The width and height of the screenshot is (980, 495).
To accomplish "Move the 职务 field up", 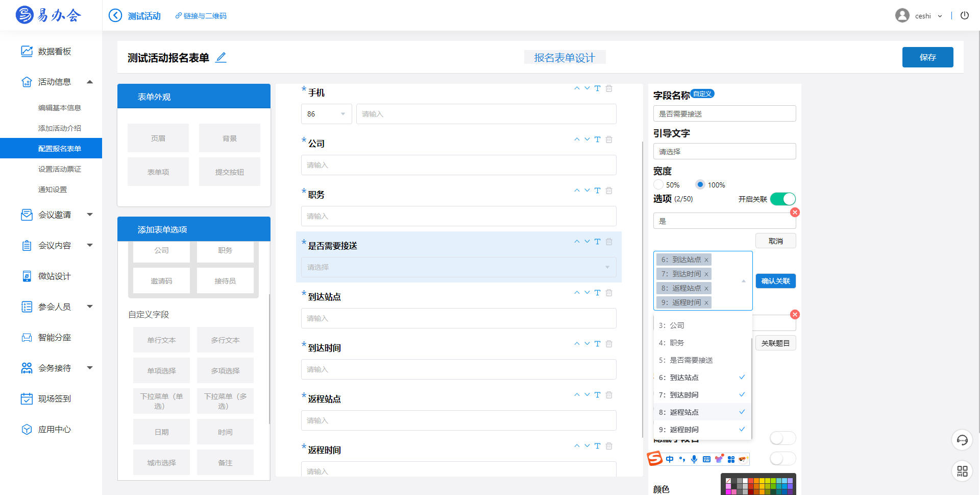I will 577,191.
